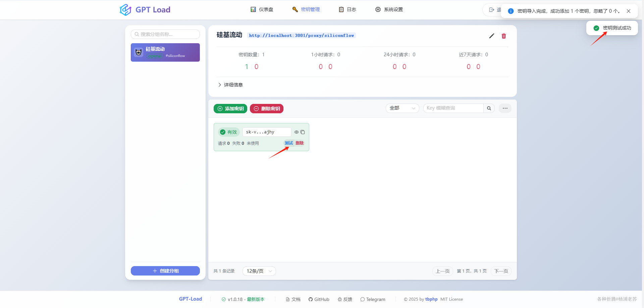Dismiss the 密钥导入完成 notification with X
Image resolution: width=644 pixels, height=308 pixels.
[629, 11]
